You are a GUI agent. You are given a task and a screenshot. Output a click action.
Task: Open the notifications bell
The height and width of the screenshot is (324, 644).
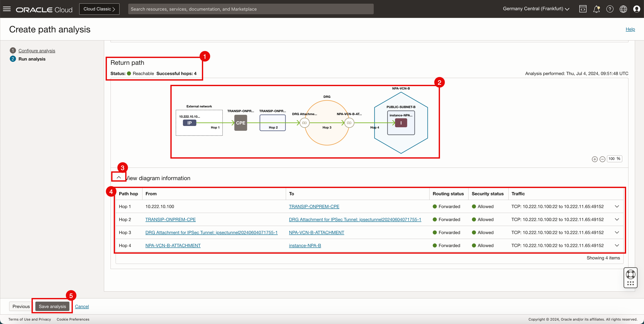click(x=596, y=9)
